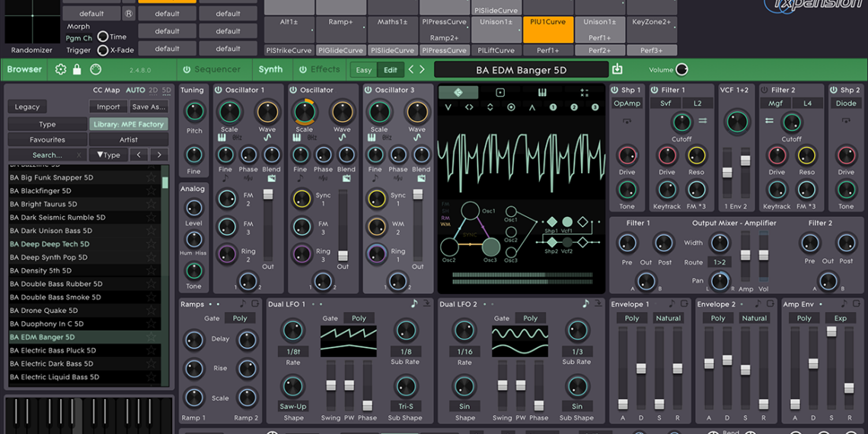Viewport: 868px width, 434px height.
Task: Select the keyboard view icon above the waveform
Action: [543, 93]
